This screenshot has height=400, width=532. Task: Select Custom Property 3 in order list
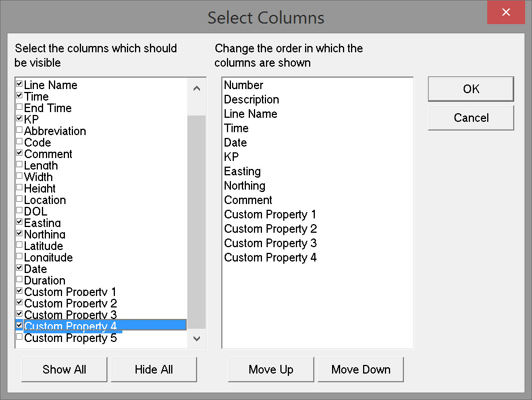point(270,243)
